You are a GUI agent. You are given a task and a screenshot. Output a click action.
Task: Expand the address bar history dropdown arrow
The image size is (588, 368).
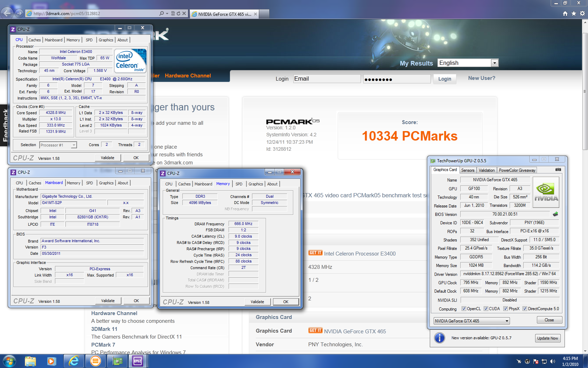pyautogui.click(x=167, y=13)
